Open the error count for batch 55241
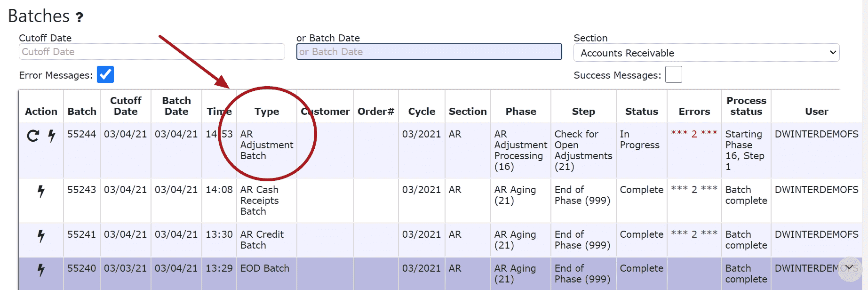 [x=694, y=234]
